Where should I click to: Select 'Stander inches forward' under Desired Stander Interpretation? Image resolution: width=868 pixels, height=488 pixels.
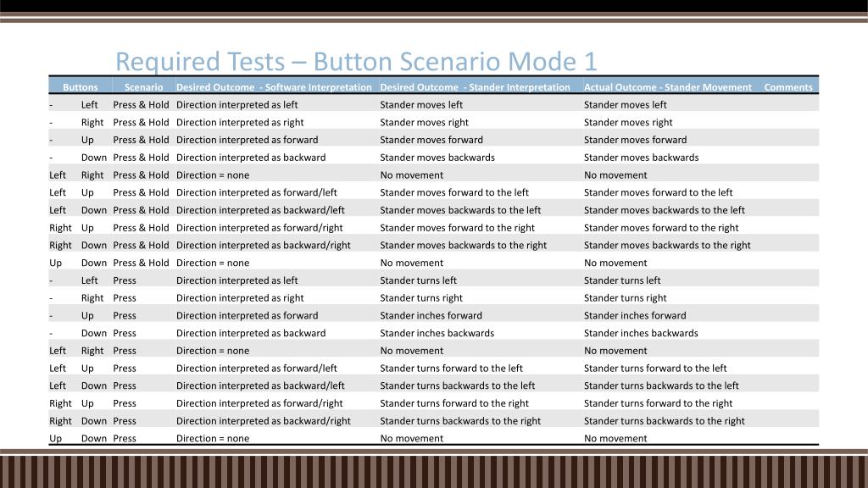tap(431, 315)
